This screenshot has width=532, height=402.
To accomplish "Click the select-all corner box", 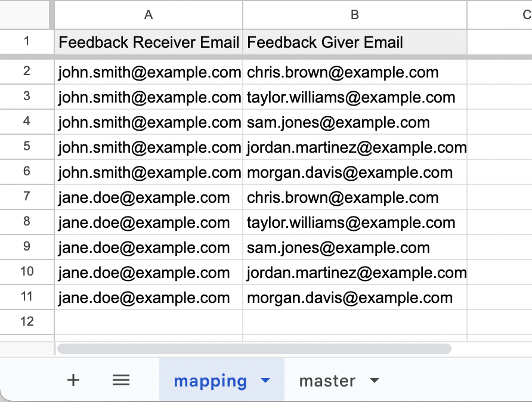I will (x=27, y=15).
